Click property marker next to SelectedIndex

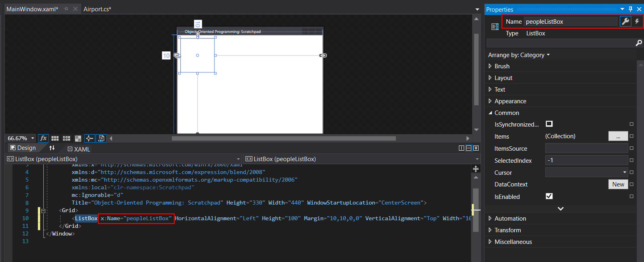(631, 160)
